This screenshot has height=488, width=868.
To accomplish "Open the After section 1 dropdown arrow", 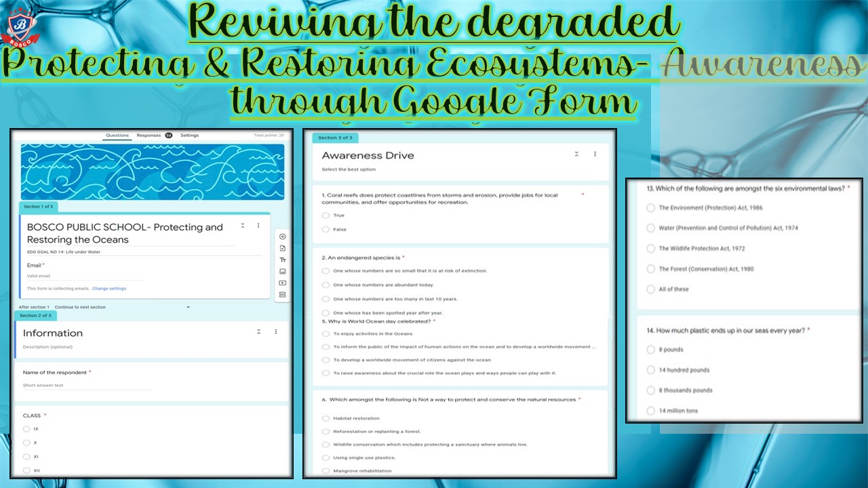I will 189,308.
